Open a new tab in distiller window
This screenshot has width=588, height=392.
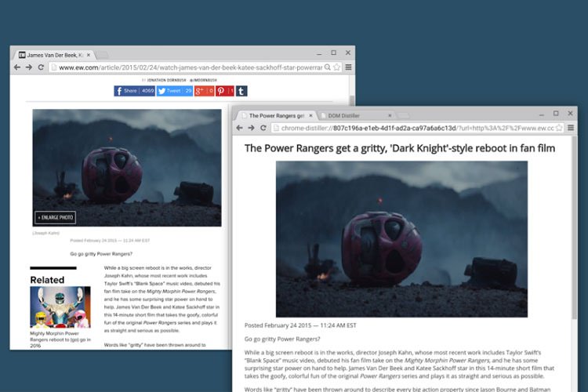403,116
